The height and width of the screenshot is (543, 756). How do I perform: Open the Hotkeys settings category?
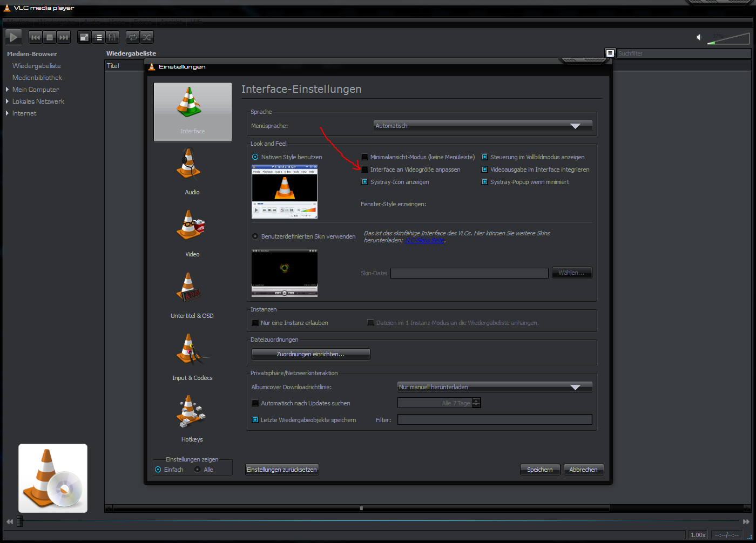[192, 418]
